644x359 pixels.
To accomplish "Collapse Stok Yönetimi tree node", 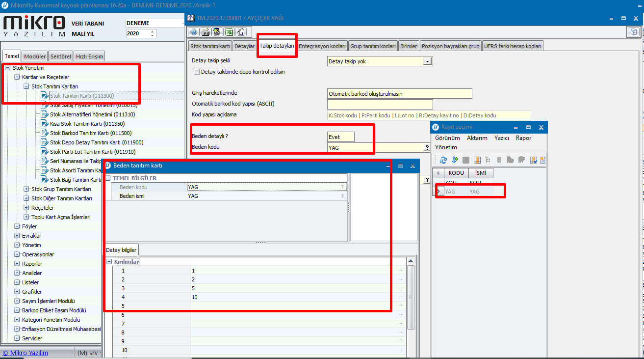I will pos(8,68).
